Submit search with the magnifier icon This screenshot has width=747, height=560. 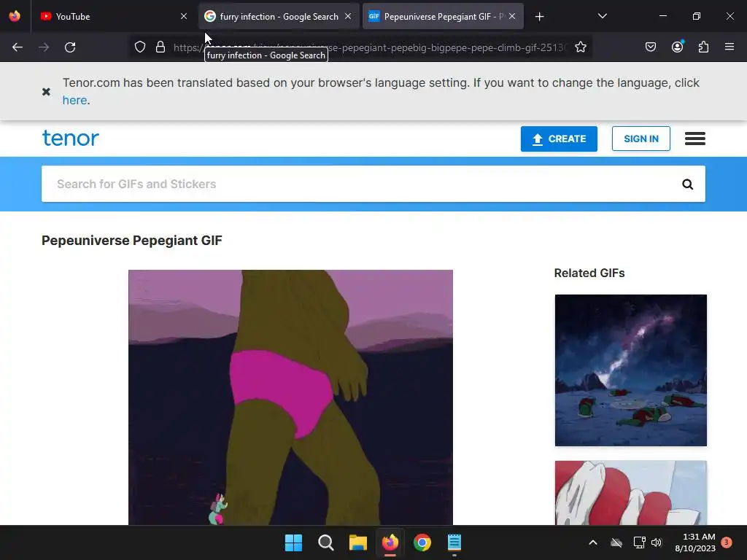(687, 184)
